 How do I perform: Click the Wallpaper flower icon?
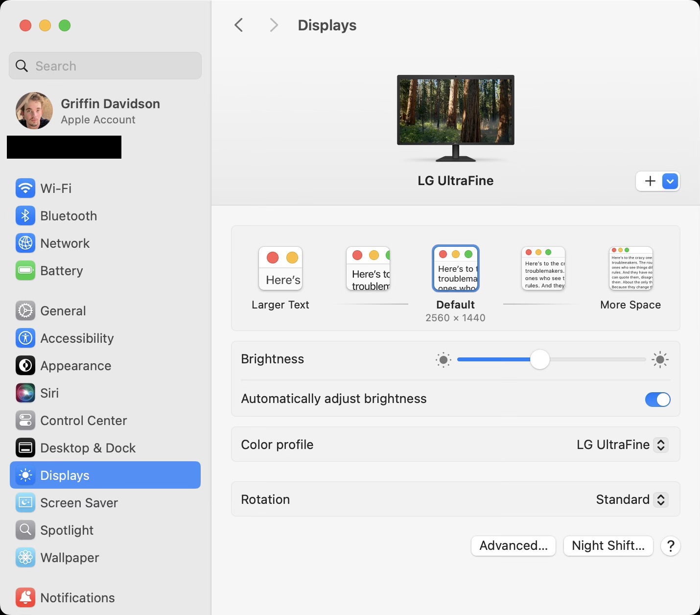(25, 558)
